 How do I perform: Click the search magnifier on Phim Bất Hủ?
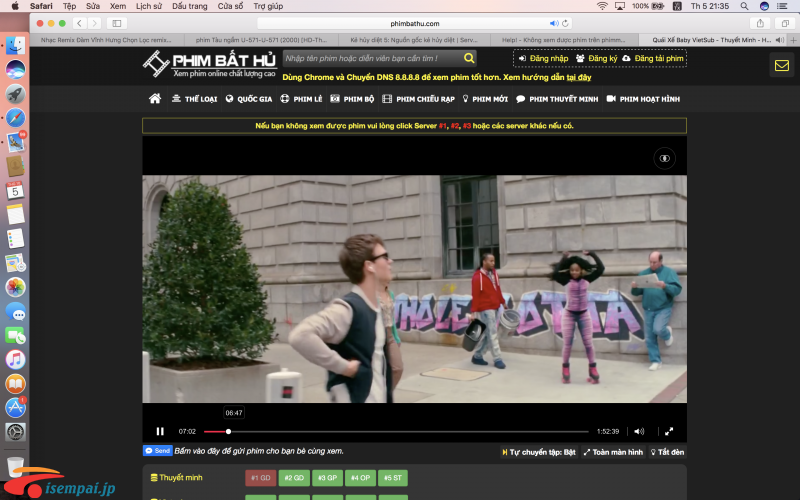469,58
